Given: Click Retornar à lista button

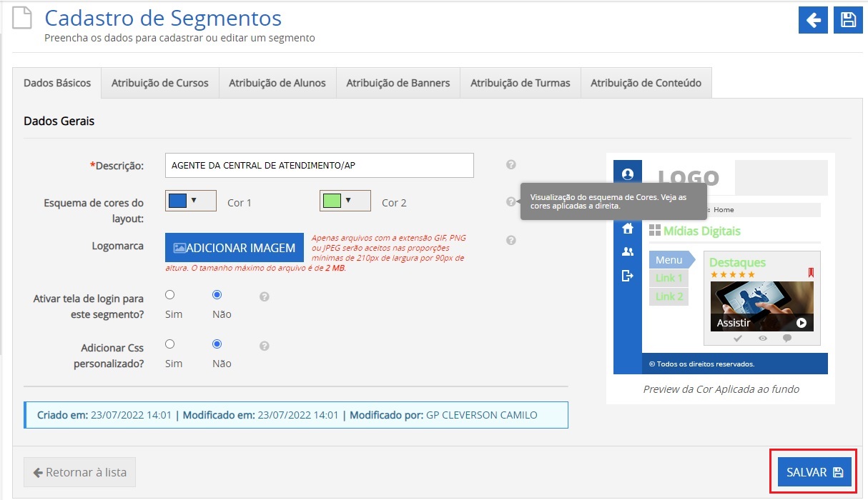Looking at the screenshot, I should coord(79,472).
